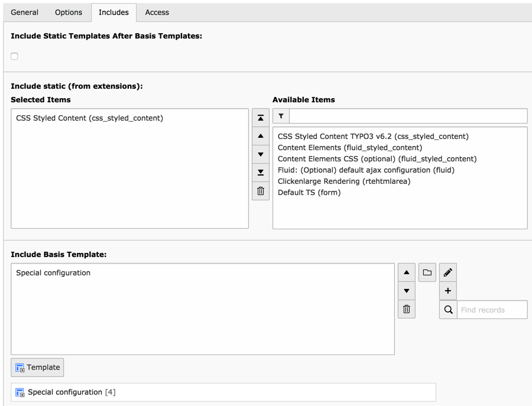Click the Special configuration [4] record link

coord(65,392)
